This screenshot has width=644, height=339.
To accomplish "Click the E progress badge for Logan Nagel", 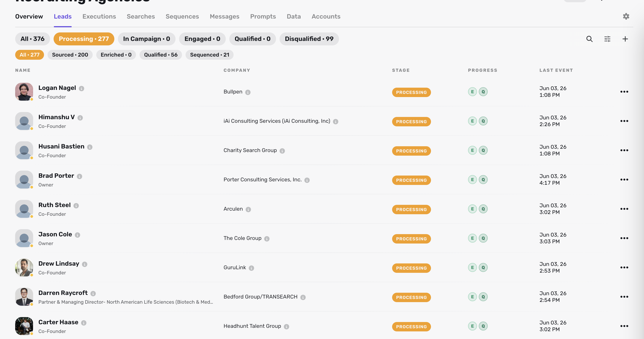I will point(472,92).
